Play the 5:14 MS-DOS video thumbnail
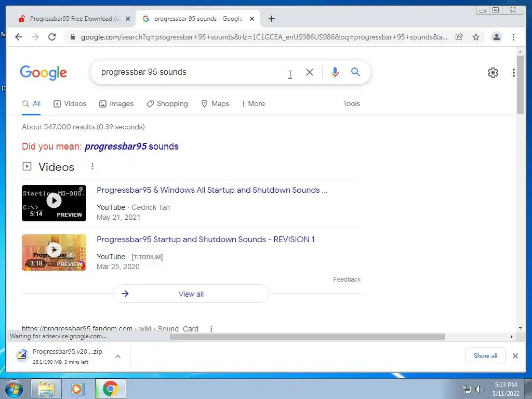 pos(54,203)
